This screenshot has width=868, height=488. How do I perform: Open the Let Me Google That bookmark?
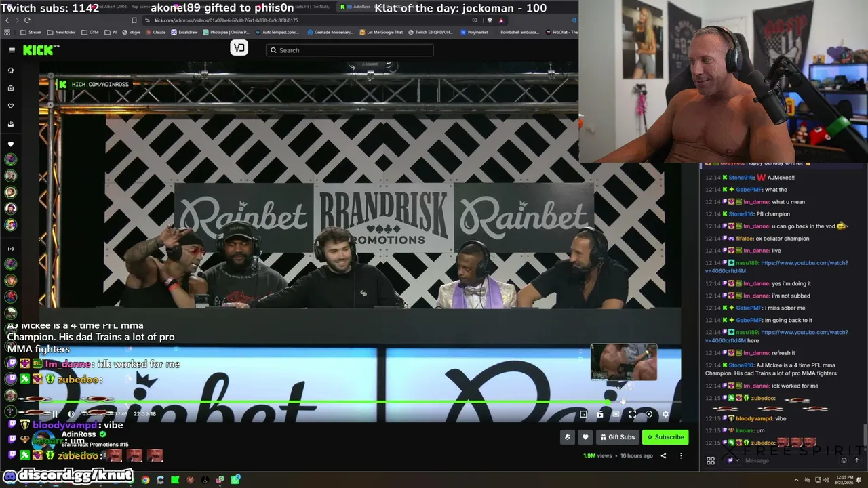[x=381, y=32]
